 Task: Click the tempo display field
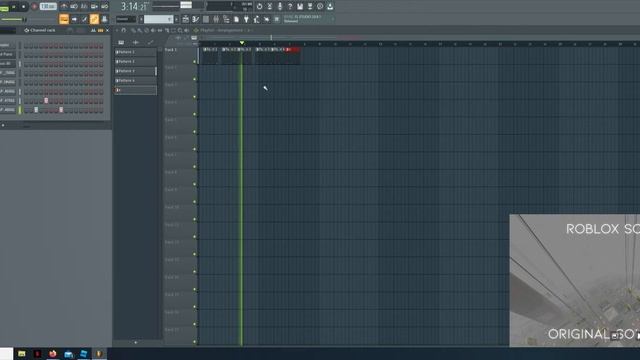click(48, 7)
